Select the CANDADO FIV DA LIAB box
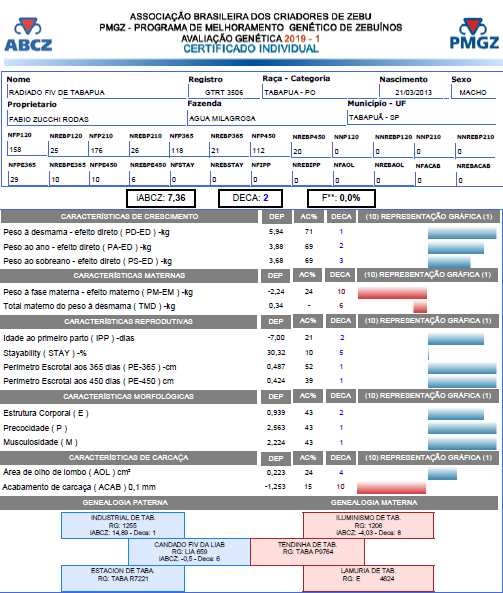This screenshot has width=503, height=593. click(189, 552)
